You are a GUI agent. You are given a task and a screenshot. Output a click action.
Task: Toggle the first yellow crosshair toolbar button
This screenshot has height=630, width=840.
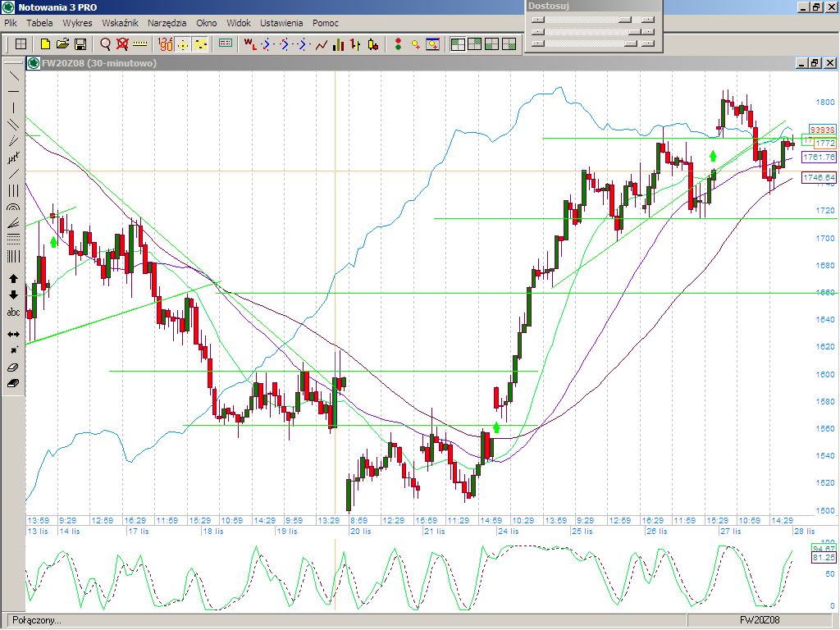click(x=183, y=44)
